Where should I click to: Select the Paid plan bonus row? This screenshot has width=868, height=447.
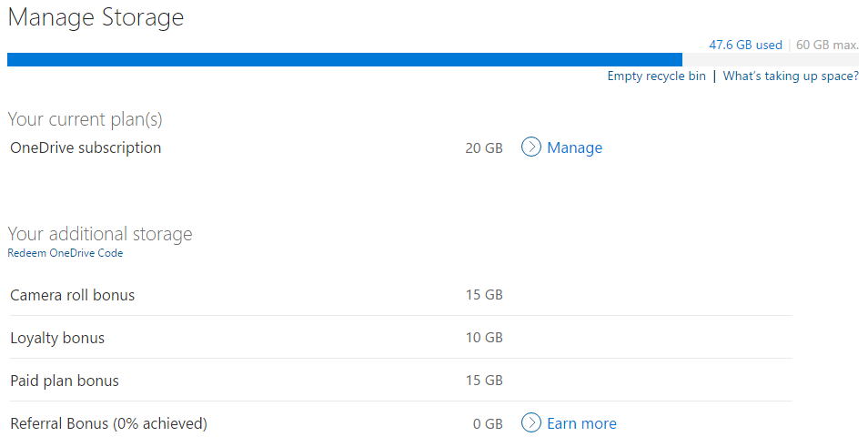[x=65, y=381]
